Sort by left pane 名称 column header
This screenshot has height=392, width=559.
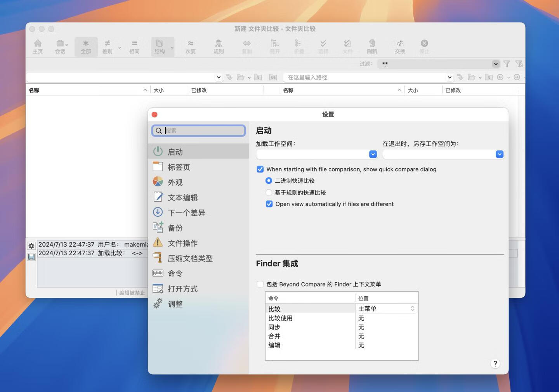[x=88, y=90]
